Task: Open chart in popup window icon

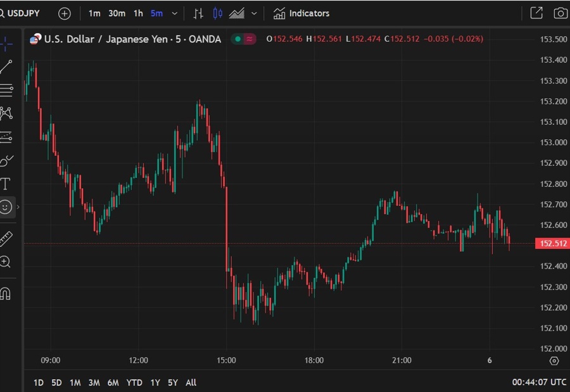Action: point(536,13)
